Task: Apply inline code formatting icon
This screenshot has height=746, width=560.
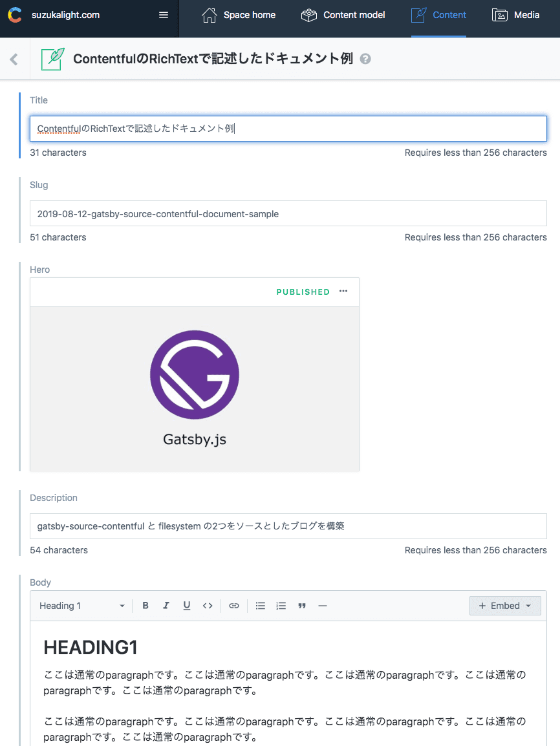Action: tap(208, 606)
